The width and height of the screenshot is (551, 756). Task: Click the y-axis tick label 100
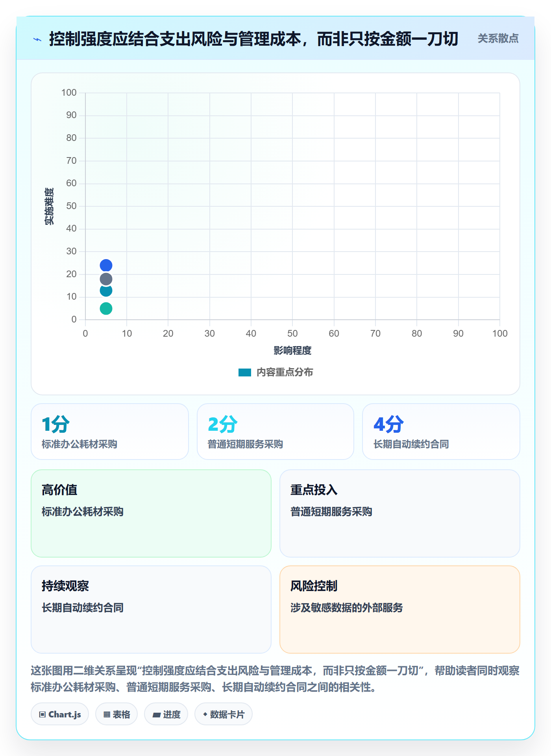pos(69,93)
